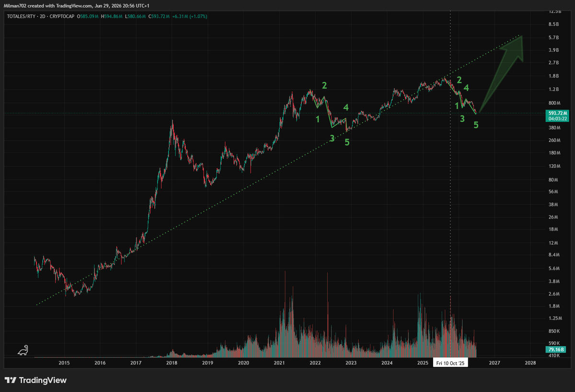Click the 2024 label on time axis
575x392 pixels.
click(x=387, y=363)
